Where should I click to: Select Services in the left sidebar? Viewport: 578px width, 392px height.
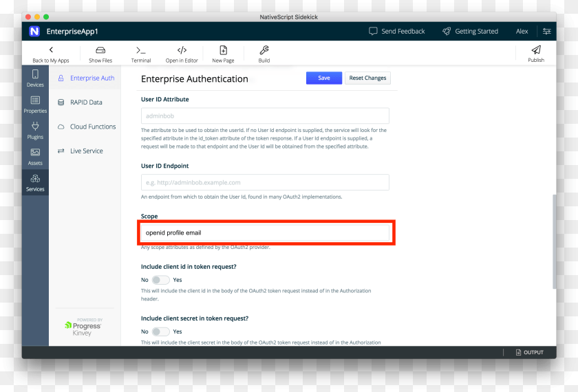point(35,183)
